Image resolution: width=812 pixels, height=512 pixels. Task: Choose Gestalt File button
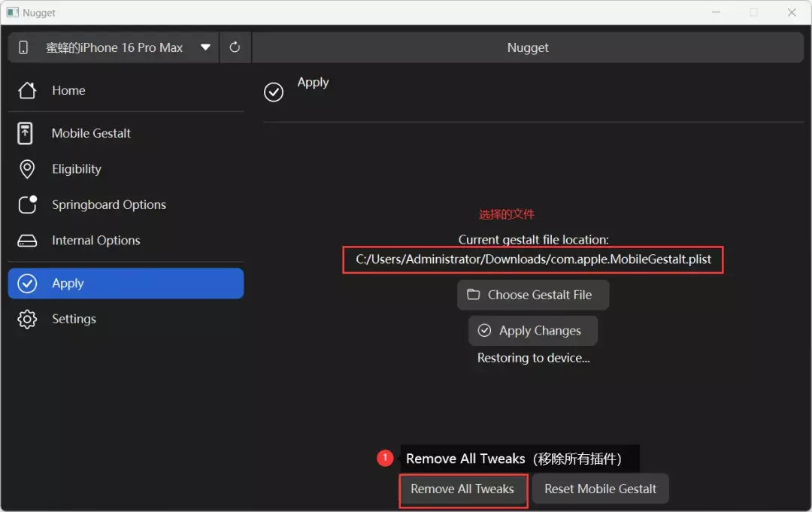pyautogui.click(x=533, y=295)
